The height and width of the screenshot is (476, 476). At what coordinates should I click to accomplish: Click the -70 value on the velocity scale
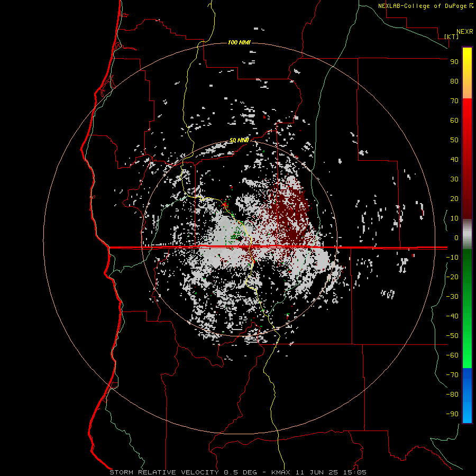coord(452,374)
